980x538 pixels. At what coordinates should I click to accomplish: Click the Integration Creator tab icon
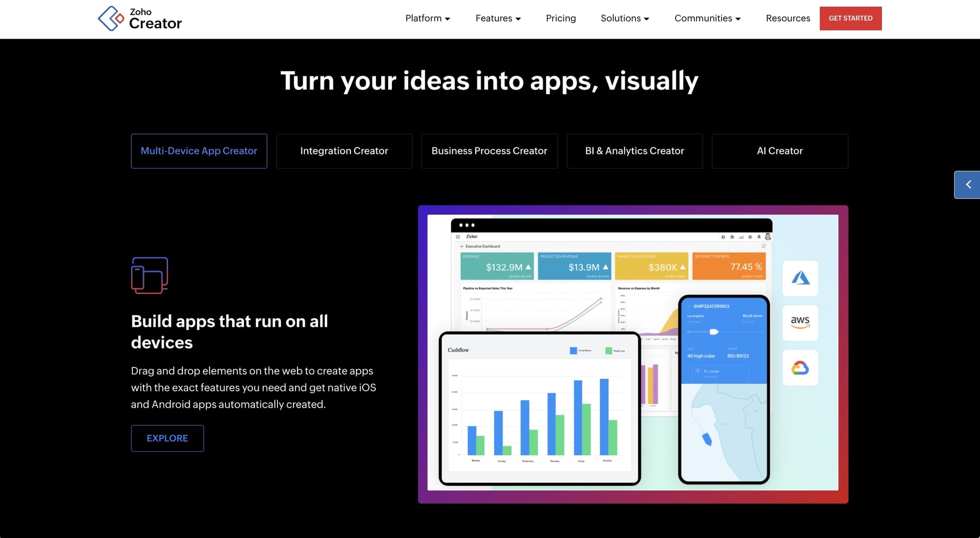[x=344, y=150]
